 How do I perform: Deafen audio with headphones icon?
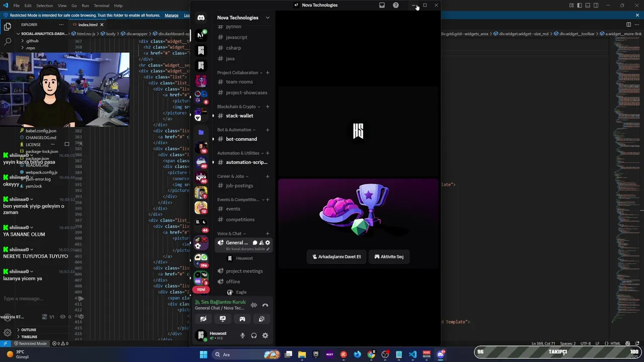[x=254, y=335]
